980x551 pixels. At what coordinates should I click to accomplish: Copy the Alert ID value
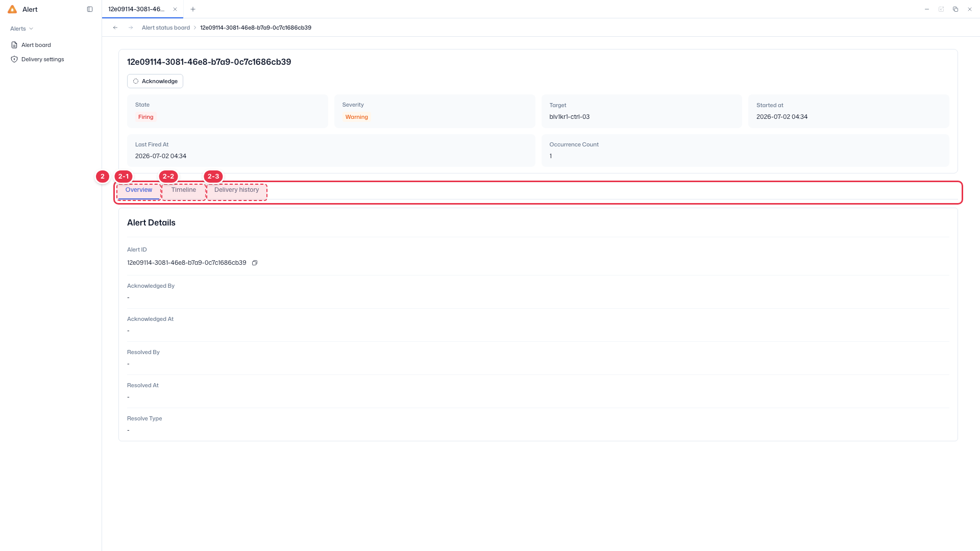click(x=255, y=263)
